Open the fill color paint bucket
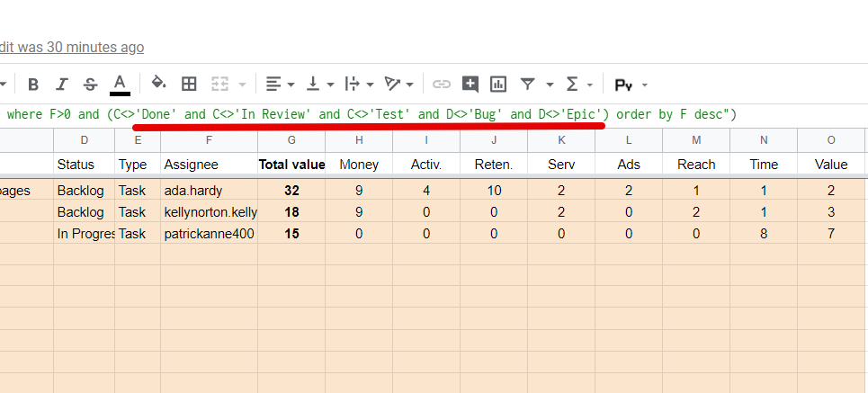Image resolution: width=868 pixels, height=393 pixels. click(x=158, y=85)
